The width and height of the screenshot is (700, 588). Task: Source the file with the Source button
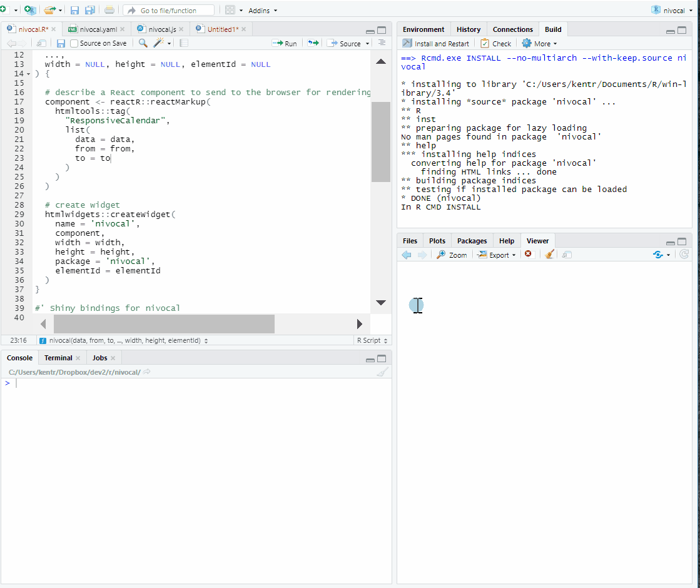pyautogui.click(x=344, y=43)
